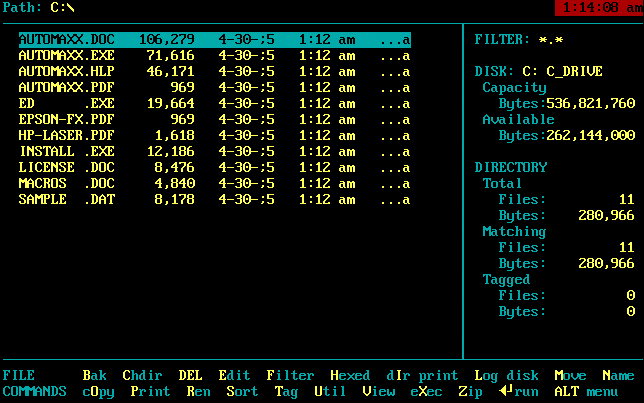Click the 106,279 file size value
The height and width of the screenshot is (403, 644).
(x=167, y=39)
